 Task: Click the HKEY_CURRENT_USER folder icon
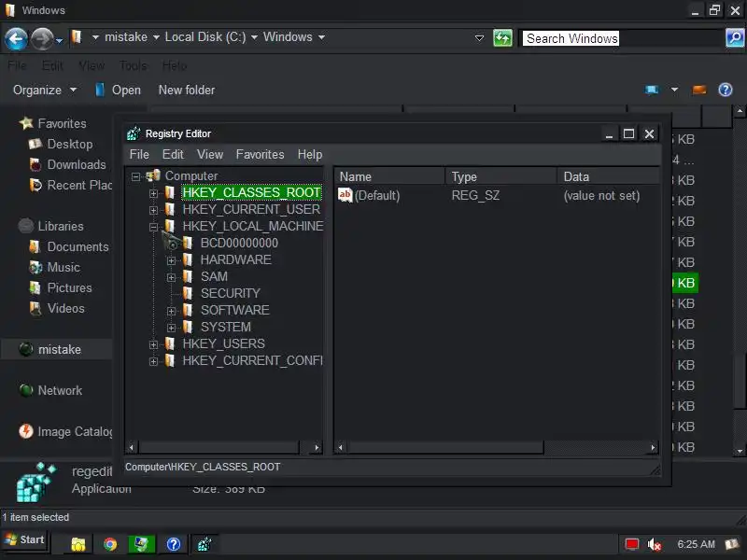point(170,209)
